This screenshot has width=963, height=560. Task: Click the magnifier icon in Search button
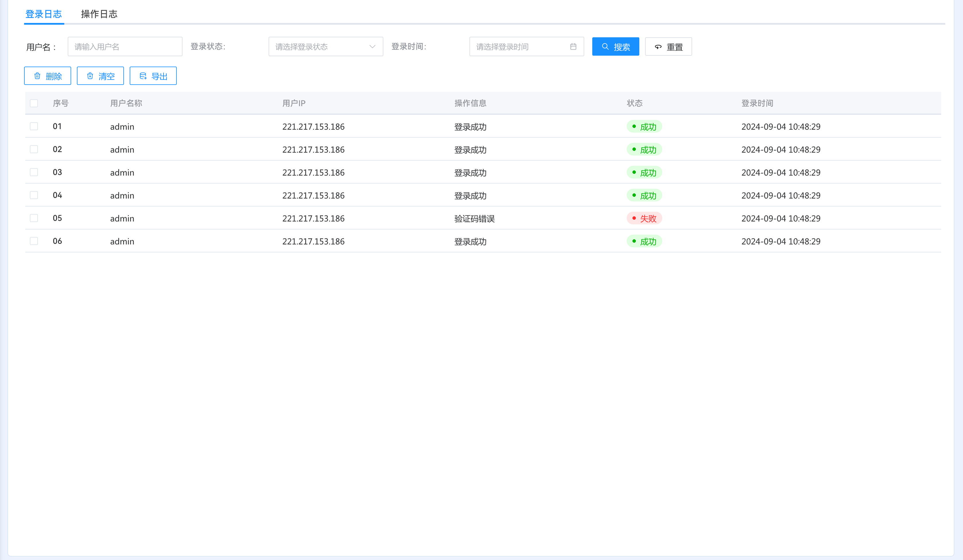coord(605,46)
